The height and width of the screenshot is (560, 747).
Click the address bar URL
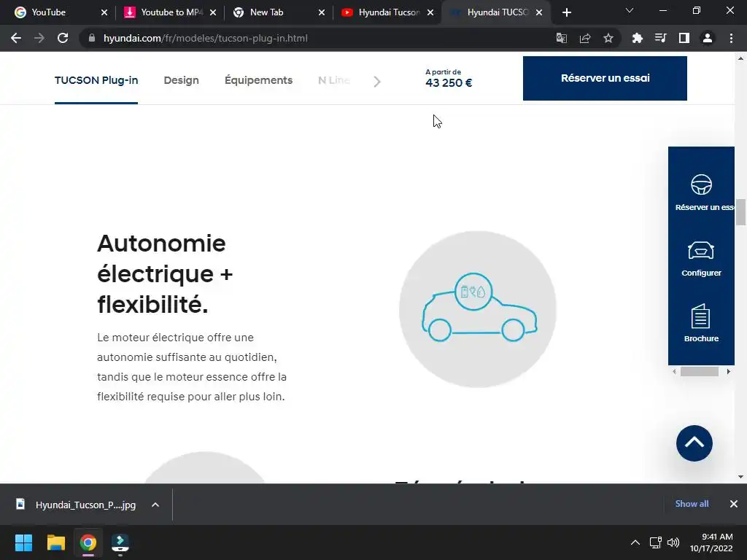click(x=205, y=38)
